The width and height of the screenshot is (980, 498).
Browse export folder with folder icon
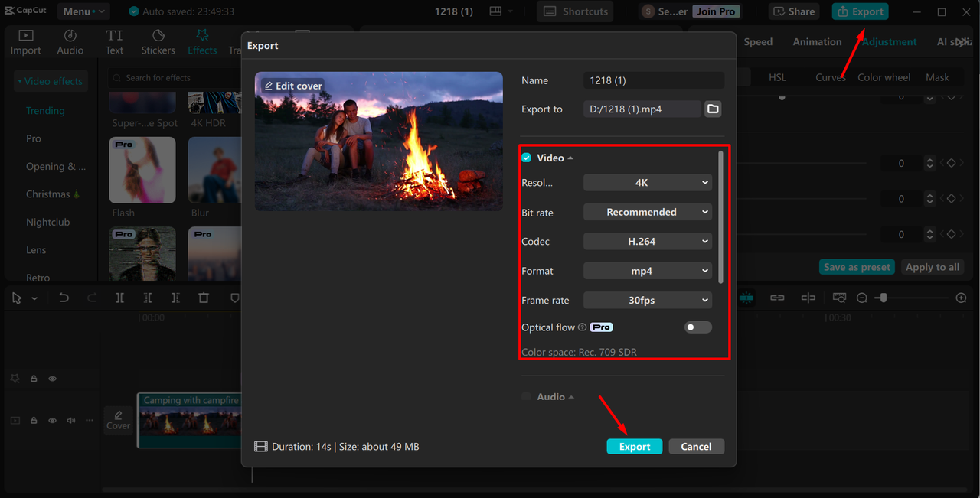click(x=713, y=109)
